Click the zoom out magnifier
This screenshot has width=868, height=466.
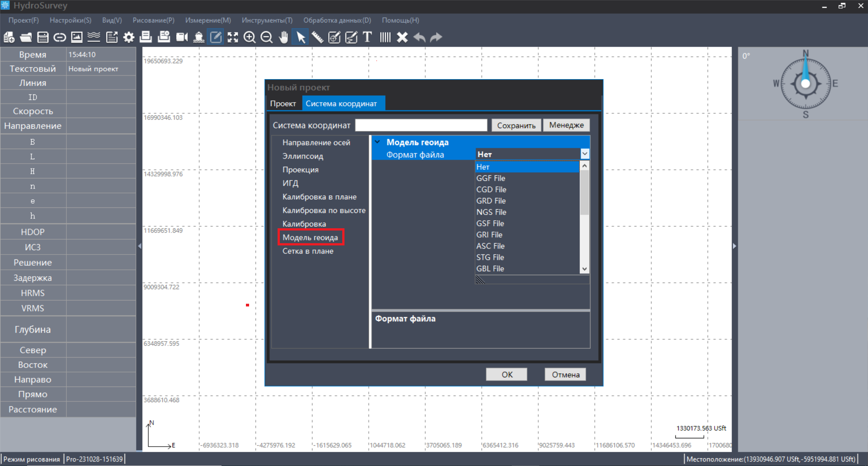pyautogui.click(x=267, y=37)
